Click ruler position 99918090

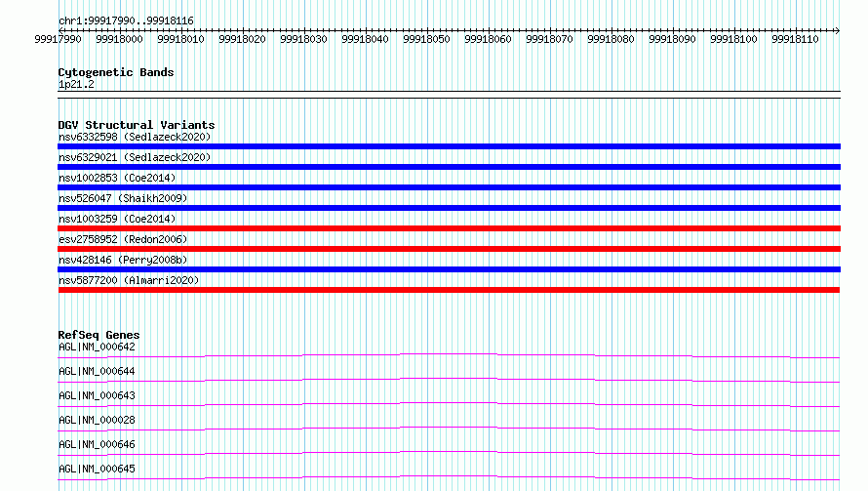672,39
